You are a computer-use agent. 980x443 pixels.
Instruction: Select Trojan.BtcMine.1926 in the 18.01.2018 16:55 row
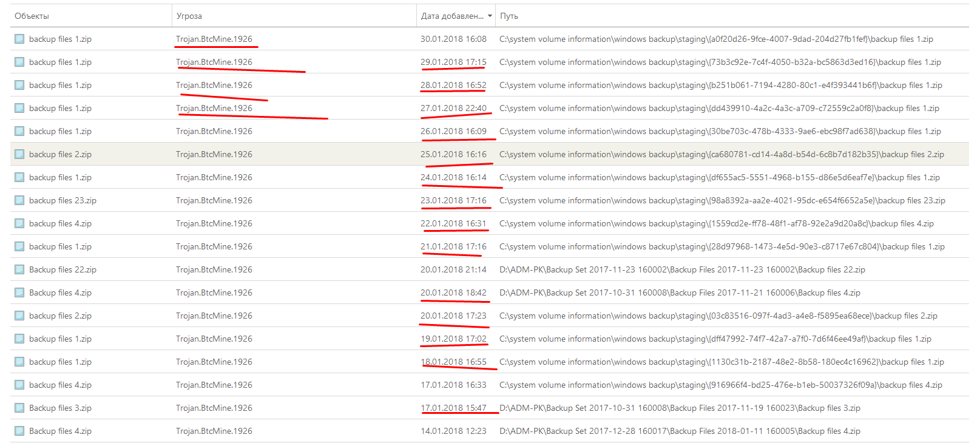coord(214,362)
